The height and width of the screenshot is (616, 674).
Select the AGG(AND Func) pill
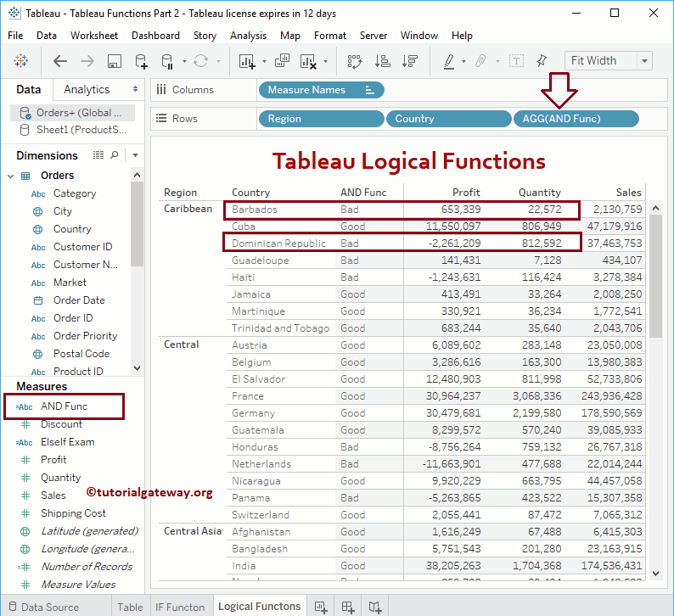tap(576, 119)
